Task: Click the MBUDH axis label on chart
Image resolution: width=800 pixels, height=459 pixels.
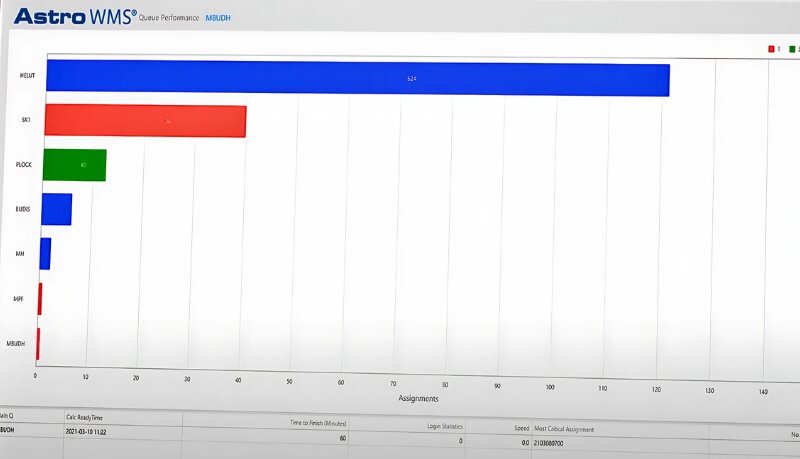Action: pos(16,342)
